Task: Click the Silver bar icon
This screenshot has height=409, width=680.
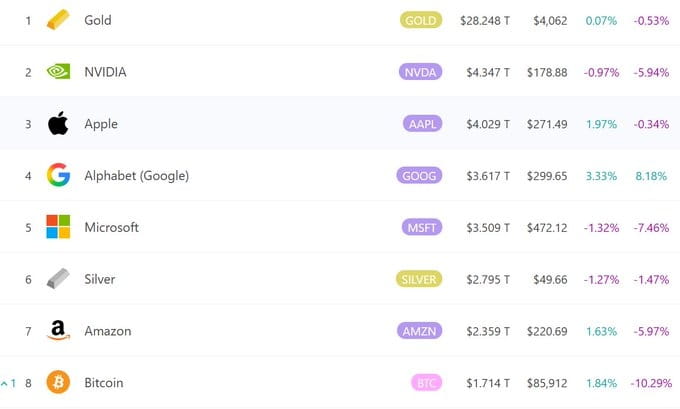Action: [x=58, y=279]
